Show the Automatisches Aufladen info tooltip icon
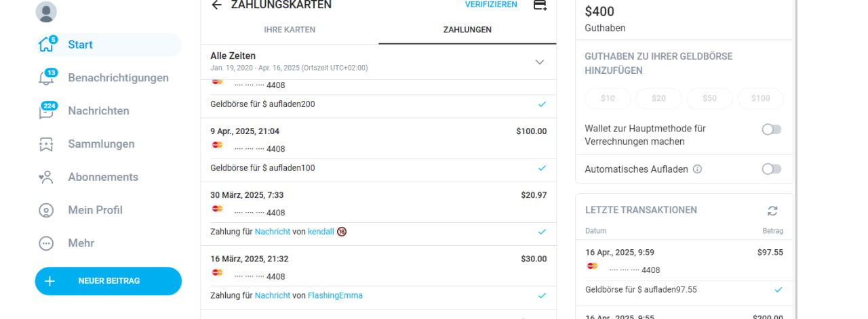 click(x=697, y=169)
